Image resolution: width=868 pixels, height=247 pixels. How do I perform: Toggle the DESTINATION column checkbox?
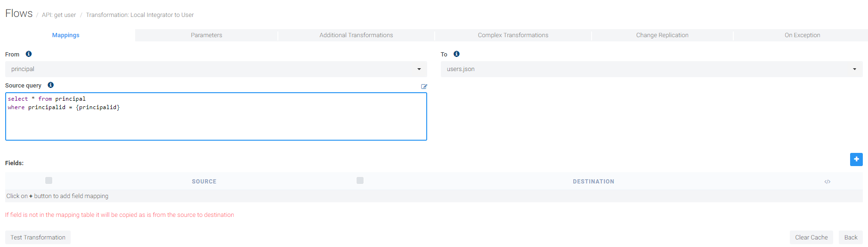coord(360,181)
